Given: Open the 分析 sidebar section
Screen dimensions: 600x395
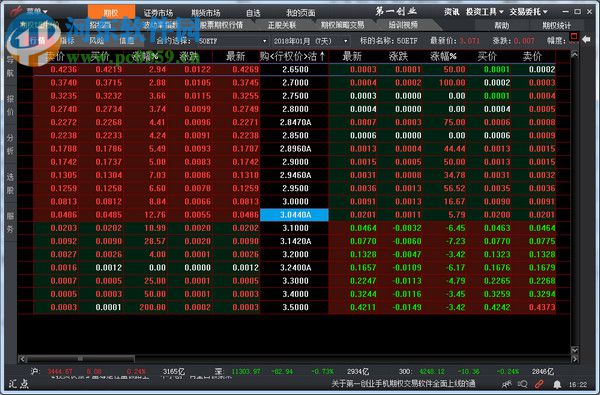Looking at the screenshot, I should 10,144.
